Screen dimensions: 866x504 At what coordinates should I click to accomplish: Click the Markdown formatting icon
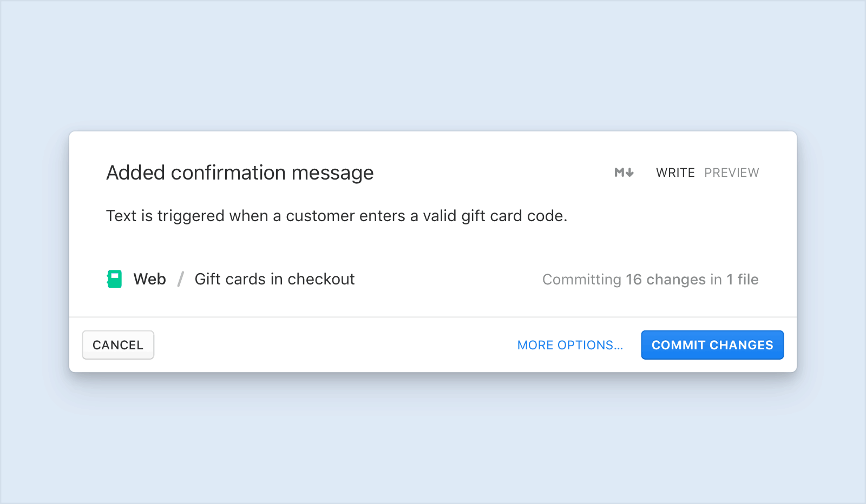point(624,173)
